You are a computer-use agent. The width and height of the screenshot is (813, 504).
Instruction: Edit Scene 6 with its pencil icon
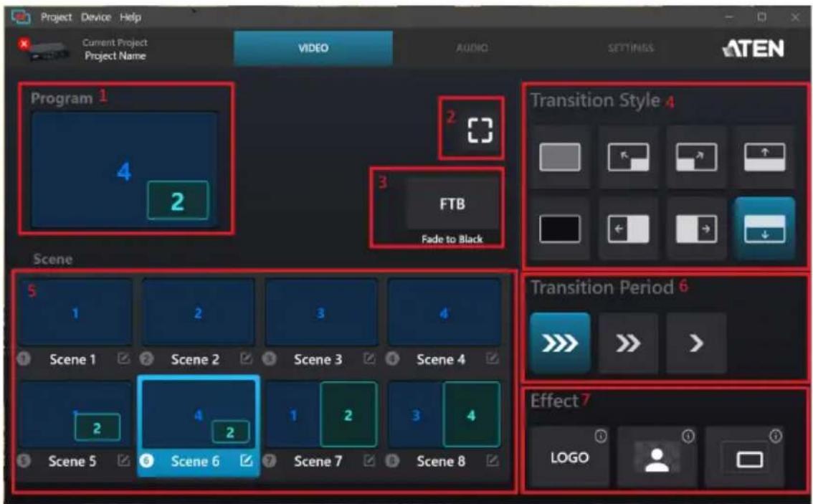click(x=247, y=460)
